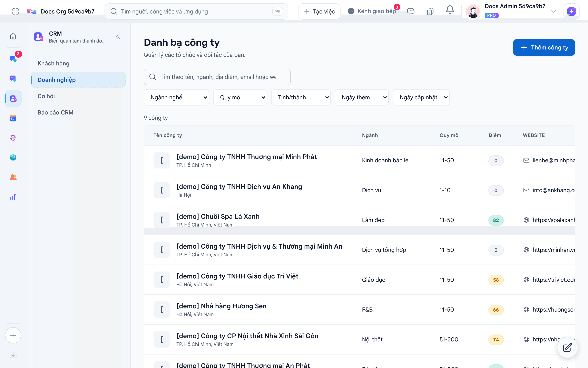Viewport: 588px width, 368px height.
Task: Open the clipboard checklist icon in header
Action: tap(430, 11)
